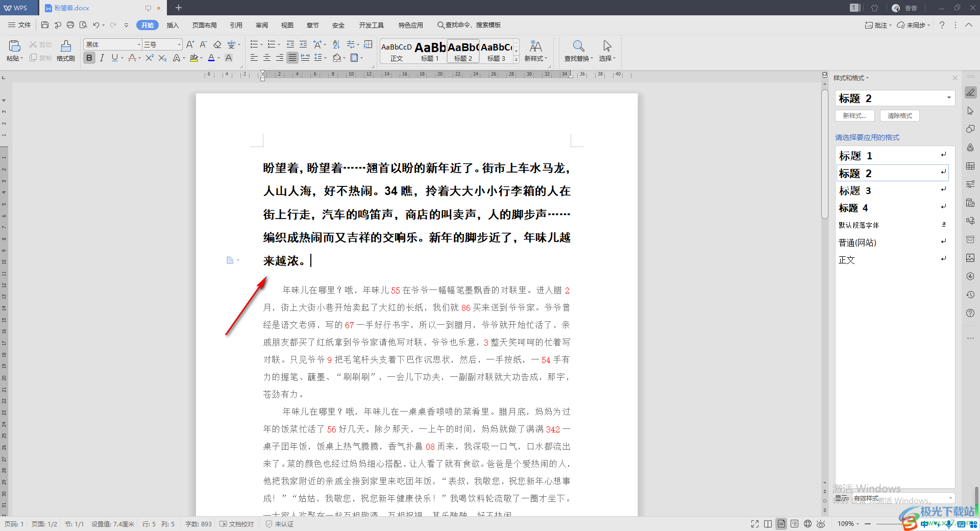The width and height of the screenshot is (980, 531).
Task: Expand the line spacing dropdown
Action: click(x=326, y=58)
